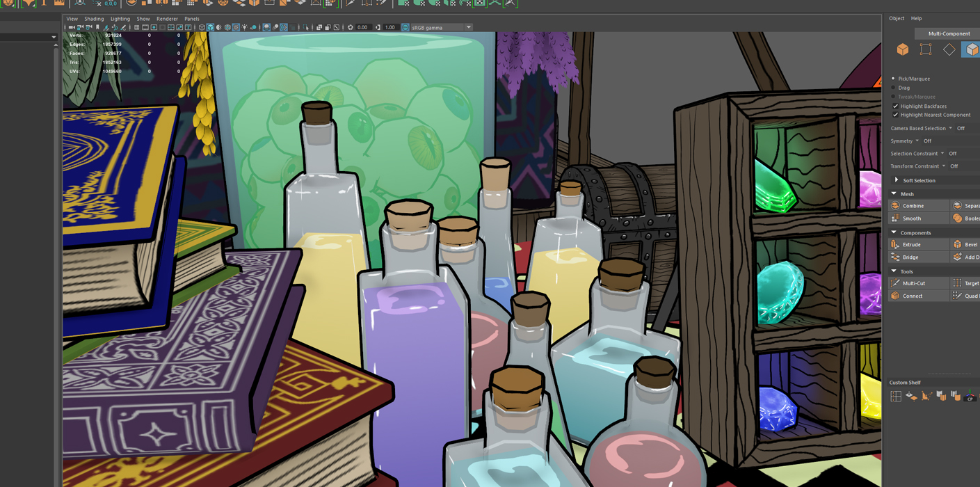
Task: Toggle Highlight Nearest Component checkbox
Action: pyautogui.click(x=895, y=115)
